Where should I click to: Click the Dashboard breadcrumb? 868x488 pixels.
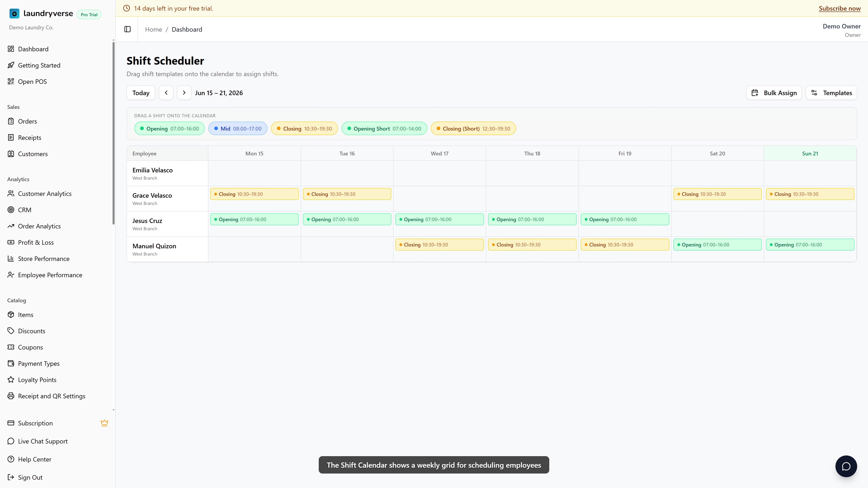[187, 29]
